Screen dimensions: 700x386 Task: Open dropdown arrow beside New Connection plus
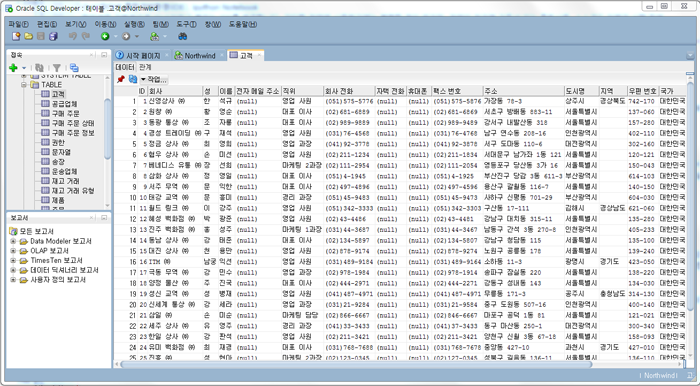[24, 68]
